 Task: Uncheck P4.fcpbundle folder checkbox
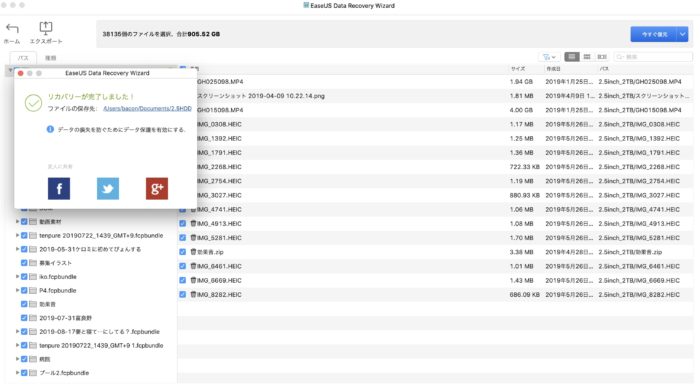24,291
